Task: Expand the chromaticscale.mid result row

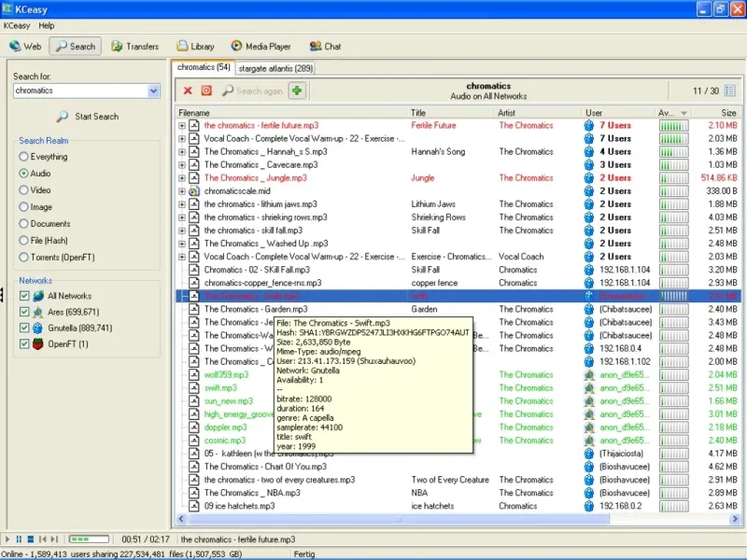Action: 182,191
